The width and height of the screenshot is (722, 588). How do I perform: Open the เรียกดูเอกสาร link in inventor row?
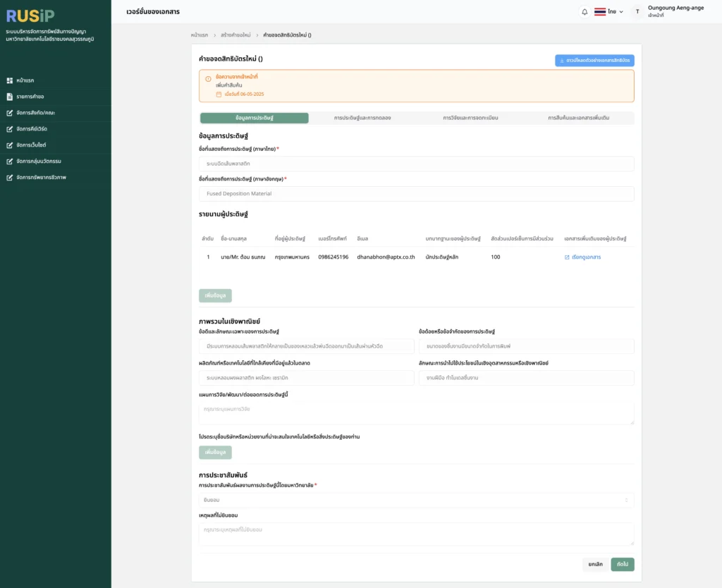pyautogui.click(x=582, y=257)
